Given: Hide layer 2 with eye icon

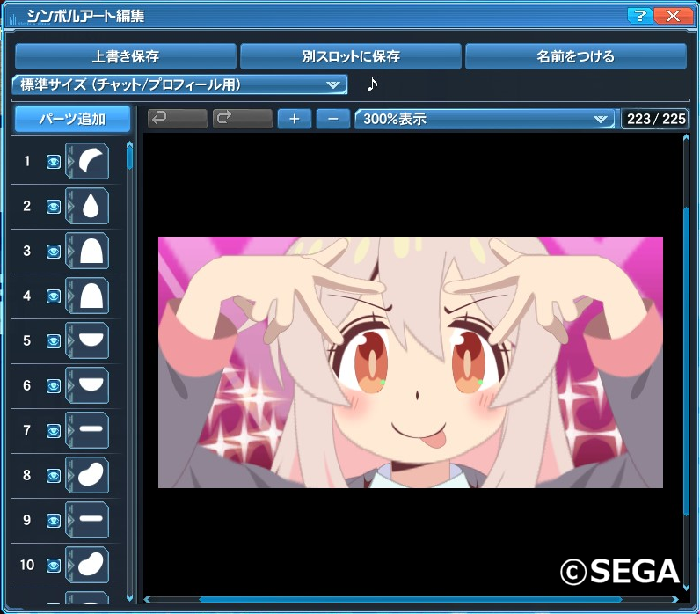Looking at the screenshot, I should click(54, 207).
